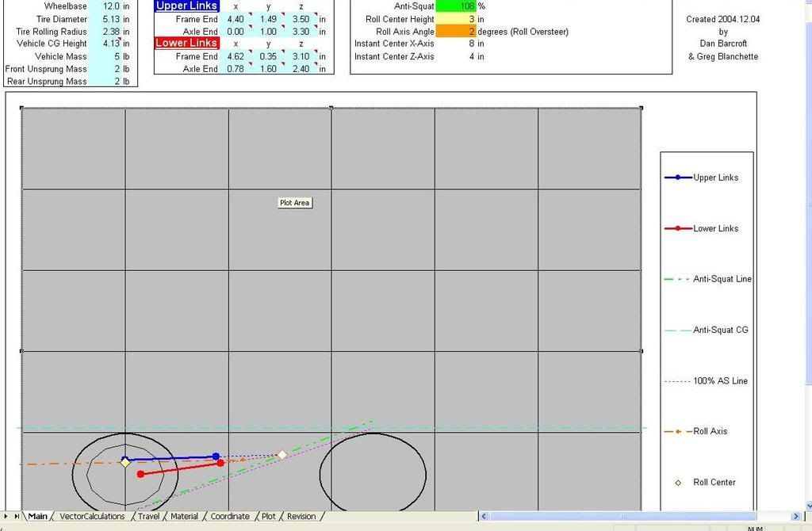Switch to the VectorCalculations sheet tab

pyautogui.click(x=92, y=517)
